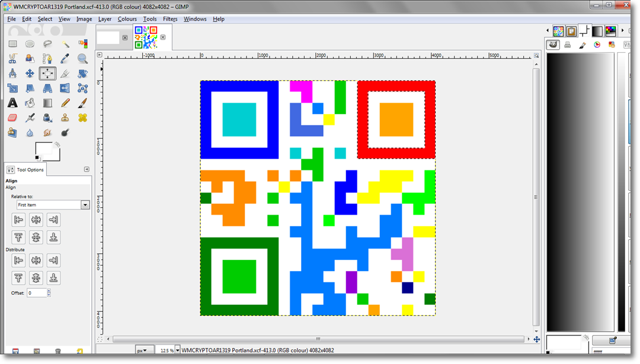Open the zoom percentage dropdown

pyautogui.click(x=178, y=350)
